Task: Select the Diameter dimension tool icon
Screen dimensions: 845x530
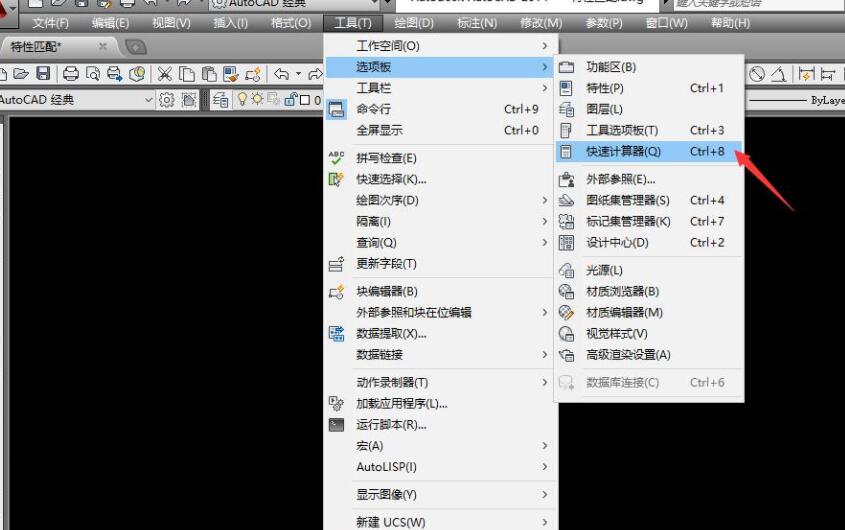Action: 757,73
